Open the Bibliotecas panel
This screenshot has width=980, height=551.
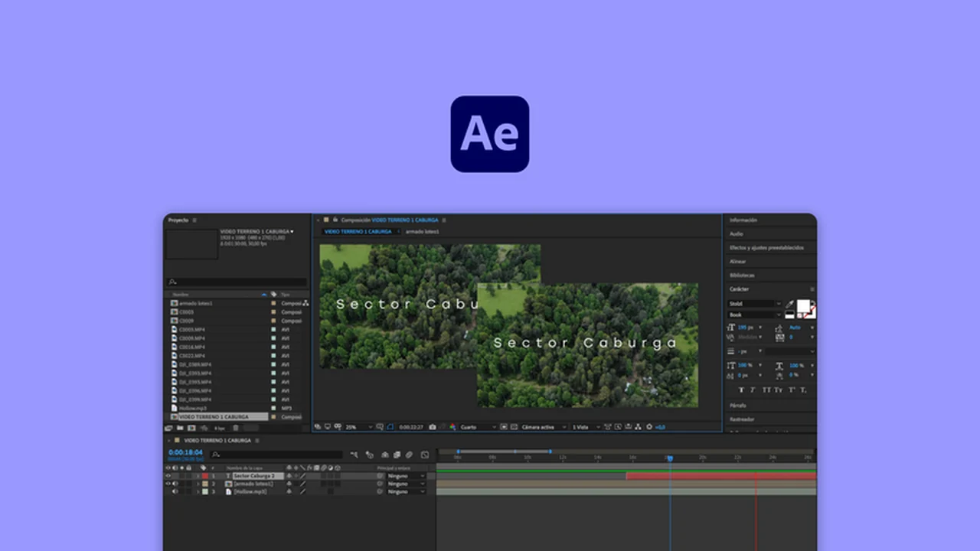click(742, 275)
